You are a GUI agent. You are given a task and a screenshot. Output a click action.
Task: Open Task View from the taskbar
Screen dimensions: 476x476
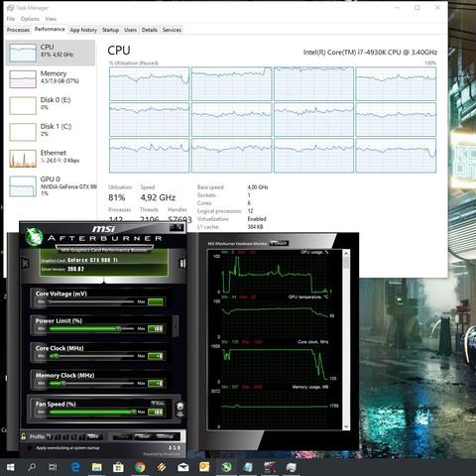(53, 467)
